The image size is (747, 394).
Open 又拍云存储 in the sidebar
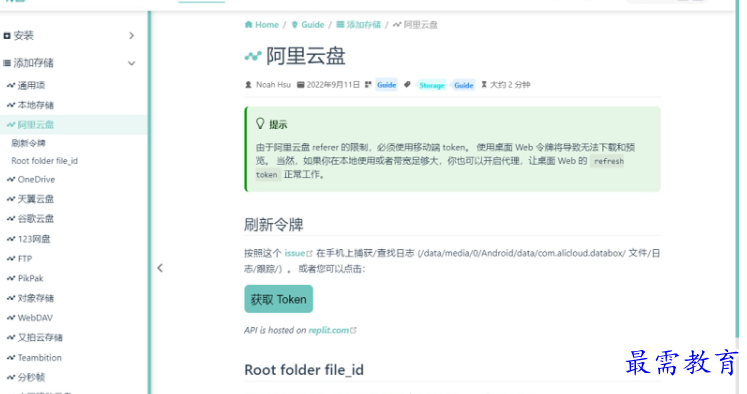[x=40, y=338]
